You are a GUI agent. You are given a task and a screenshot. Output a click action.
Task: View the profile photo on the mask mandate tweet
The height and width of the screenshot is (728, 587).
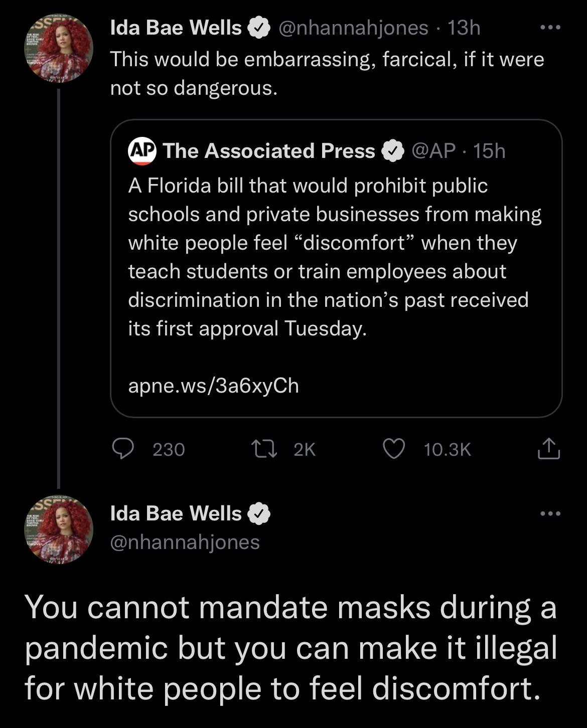click(x=59, y=530)
